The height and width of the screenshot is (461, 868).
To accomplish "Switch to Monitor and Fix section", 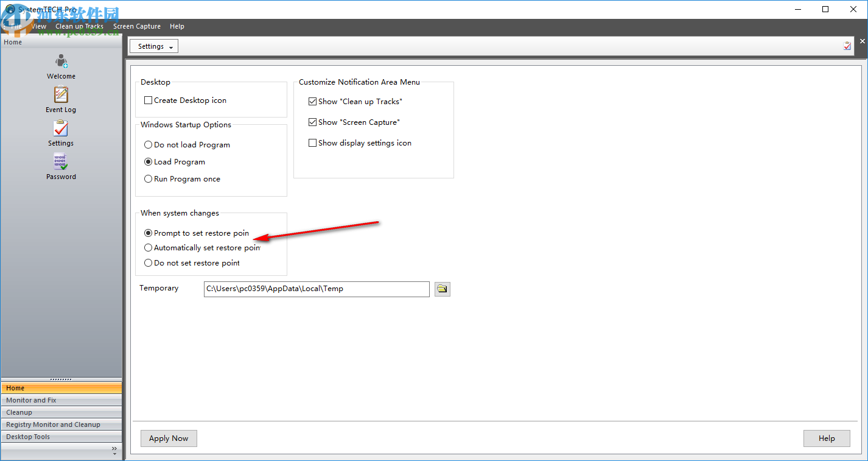I will 61,400.
